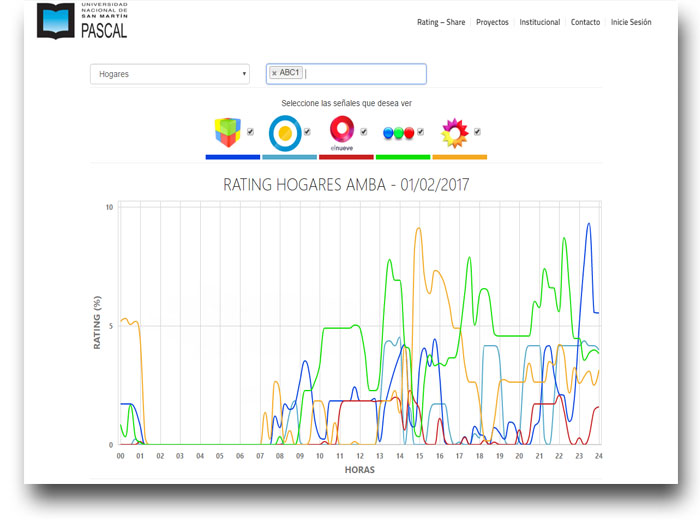This screenshot has height=520, width=700.
Task: Click the Inicie Sesión link
Action: click(x=631, y=22)
